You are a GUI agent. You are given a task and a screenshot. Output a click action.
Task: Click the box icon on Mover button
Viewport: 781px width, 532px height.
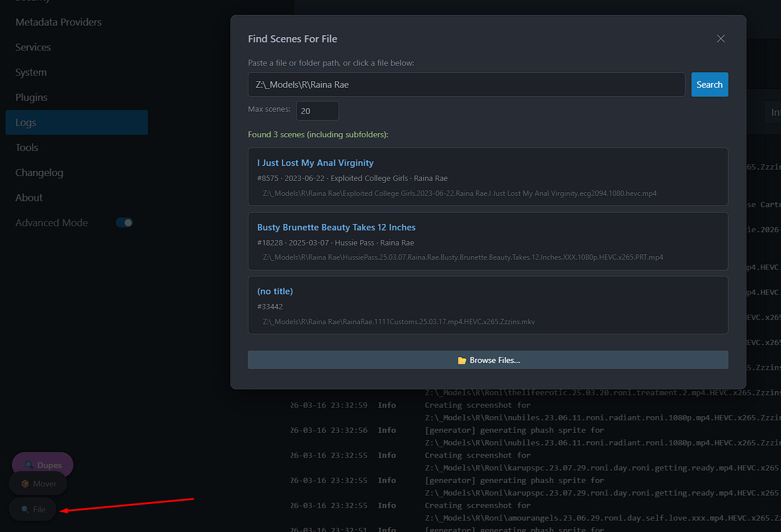pos(25,484)
